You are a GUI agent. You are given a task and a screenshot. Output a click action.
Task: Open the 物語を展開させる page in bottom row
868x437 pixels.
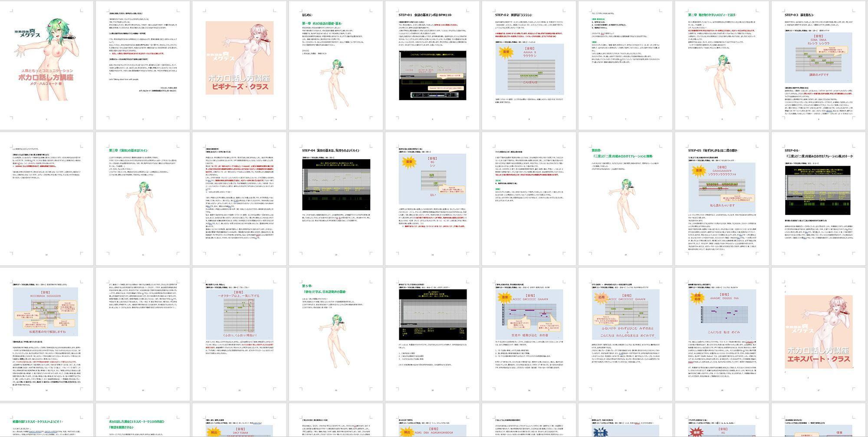point(143,427)
